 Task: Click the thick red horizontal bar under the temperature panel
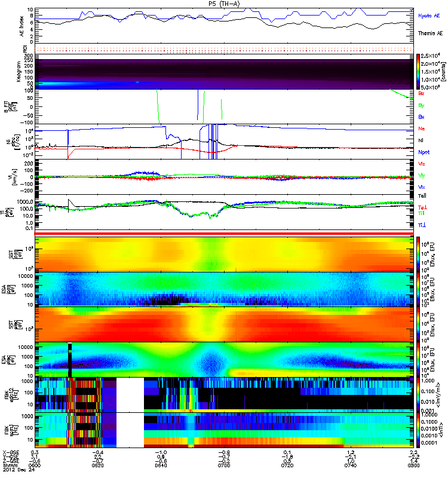[x=224, y=234]
